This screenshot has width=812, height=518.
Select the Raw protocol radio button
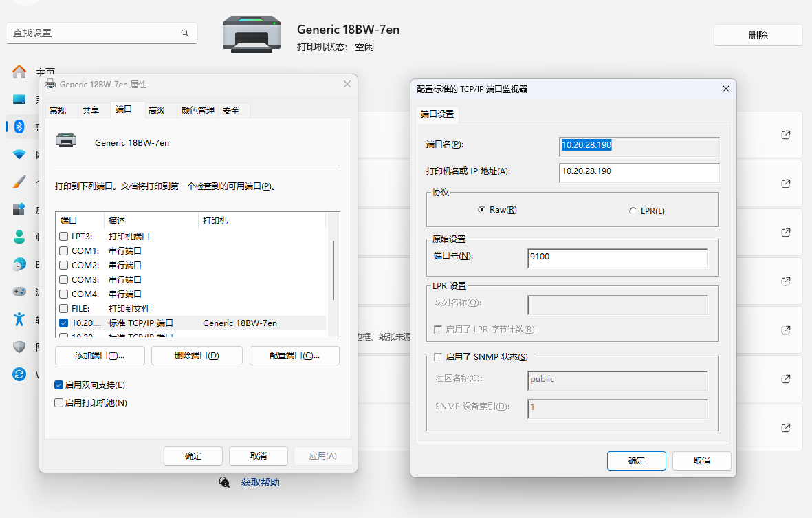click(x=481, y=210)
